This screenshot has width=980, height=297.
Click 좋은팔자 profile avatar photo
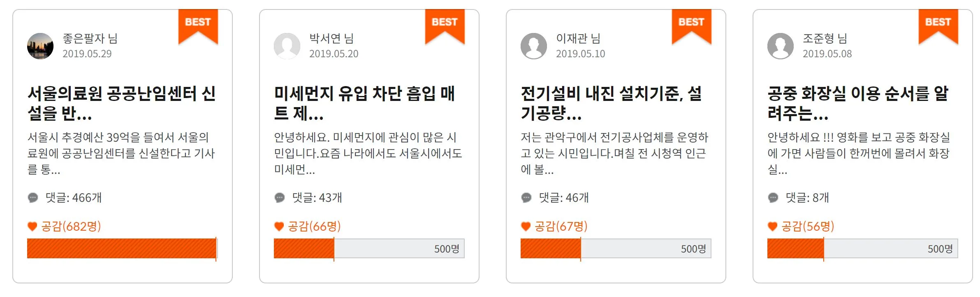click(x=40, y=46)
